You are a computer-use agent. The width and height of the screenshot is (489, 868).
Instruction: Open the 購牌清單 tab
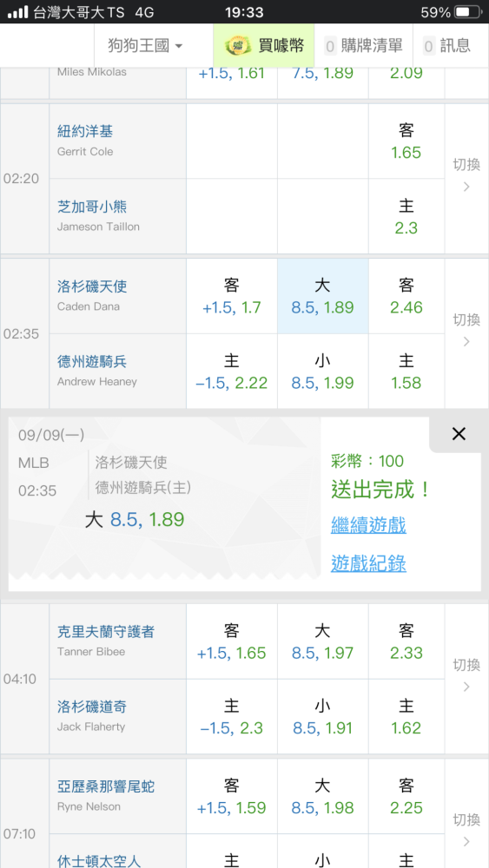(x=363, y=45)
